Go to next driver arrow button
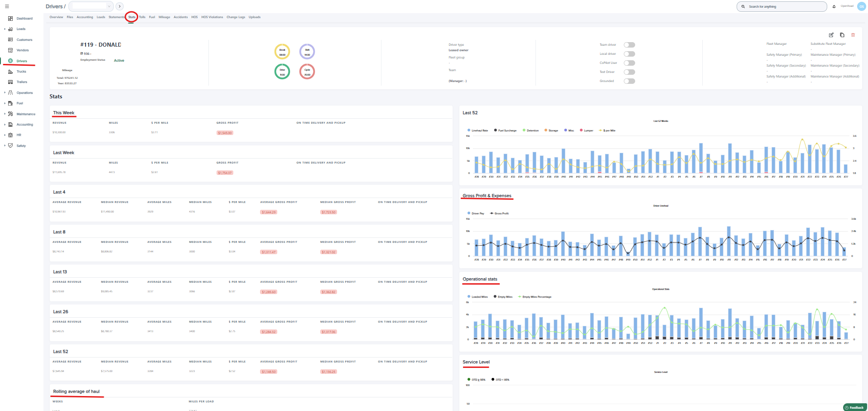Viewport: 868px width, 411px height. point(120,6)
